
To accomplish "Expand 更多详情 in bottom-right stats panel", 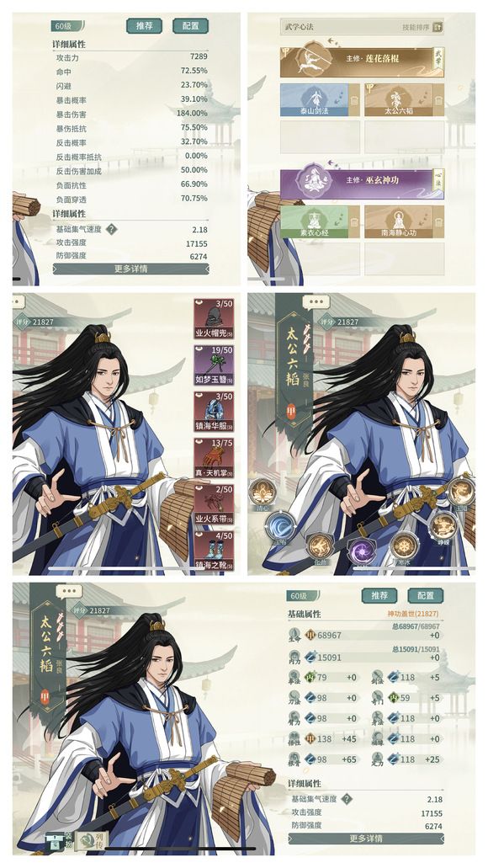I will click(365, 839).
